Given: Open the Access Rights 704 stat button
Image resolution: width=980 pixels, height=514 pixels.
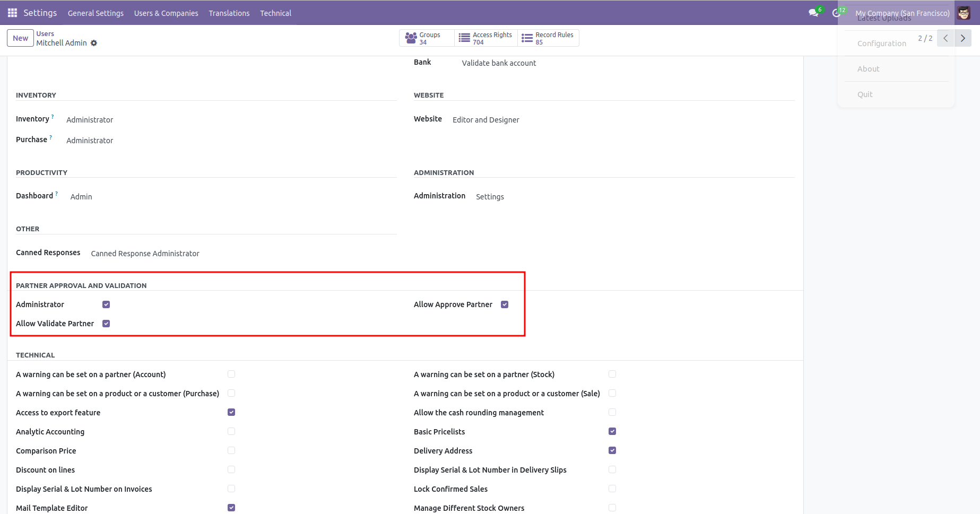Looking at the screenshot, I should [486, 38].
